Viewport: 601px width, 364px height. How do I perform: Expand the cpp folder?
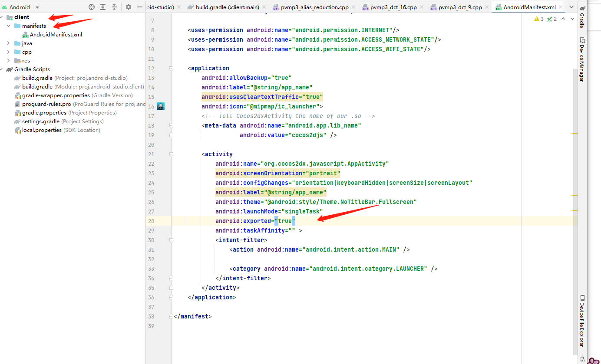[8, 52]
